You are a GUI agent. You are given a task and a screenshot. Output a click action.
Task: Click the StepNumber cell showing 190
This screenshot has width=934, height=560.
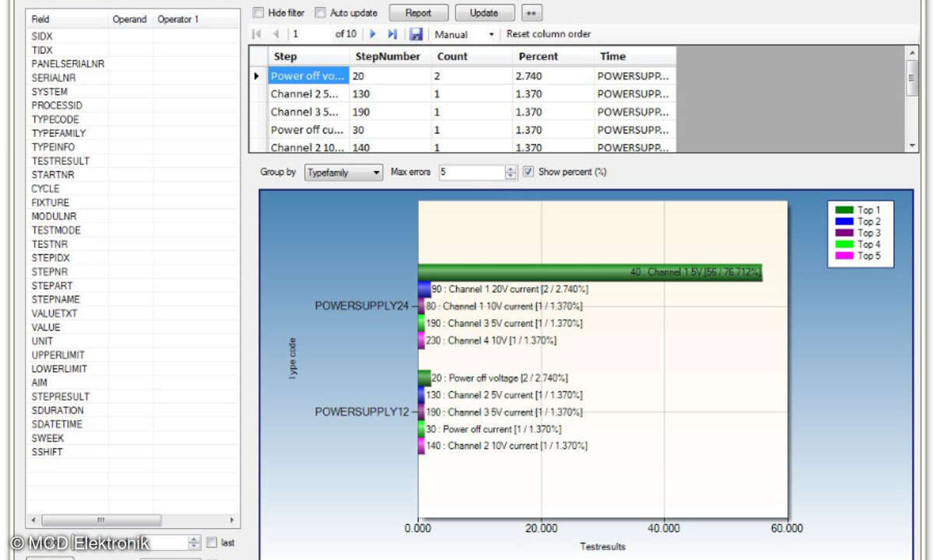point(391,112)
